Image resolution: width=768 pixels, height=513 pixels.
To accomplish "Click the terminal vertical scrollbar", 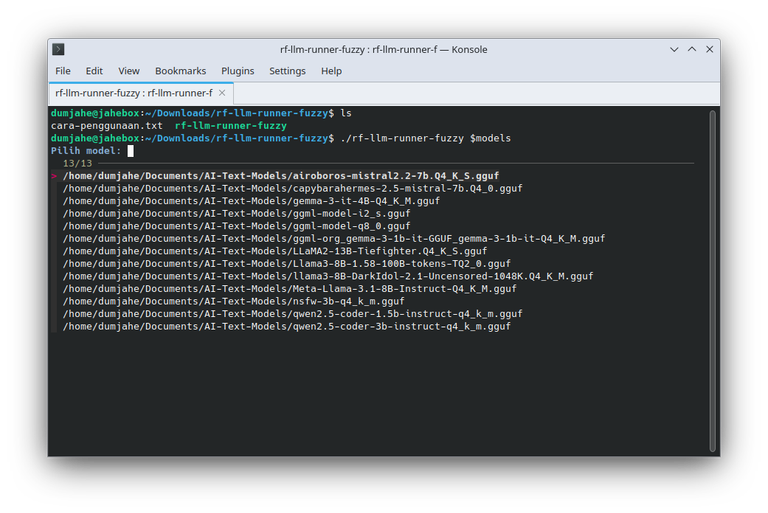I will [x=712, y=280].
